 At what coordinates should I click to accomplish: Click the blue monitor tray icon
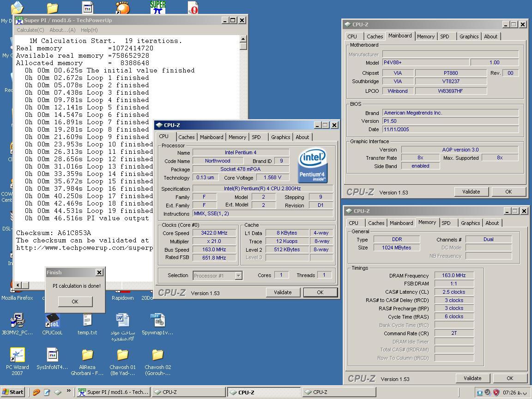(480, 393)
